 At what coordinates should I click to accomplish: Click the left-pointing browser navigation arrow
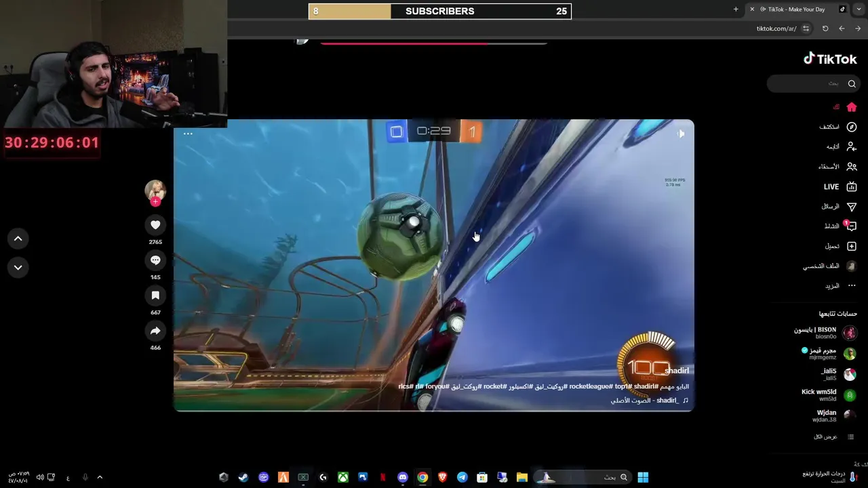(x=842, y=28)
